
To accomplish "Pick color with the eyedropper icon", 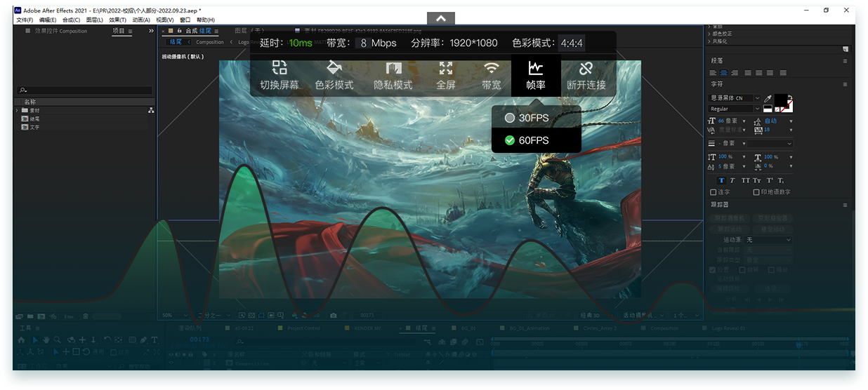I will [x=768, y=99].
